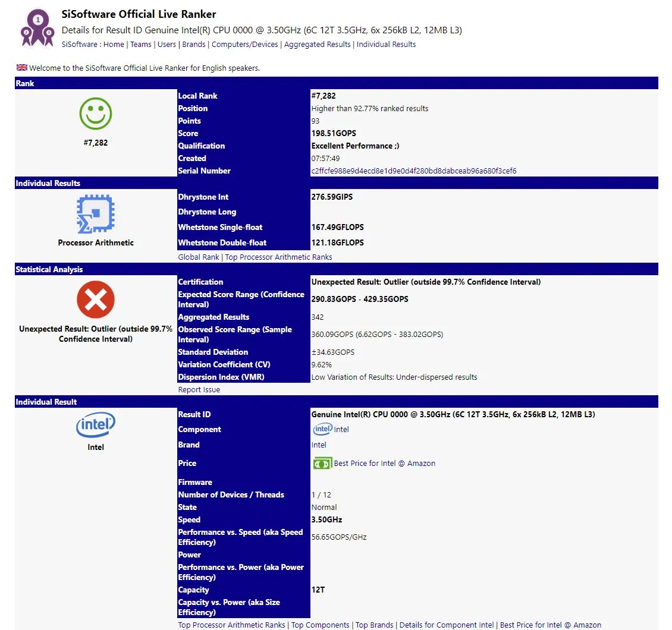The image size is (672, 630).
Task: Open the Teams link in header
Action: 140,44
